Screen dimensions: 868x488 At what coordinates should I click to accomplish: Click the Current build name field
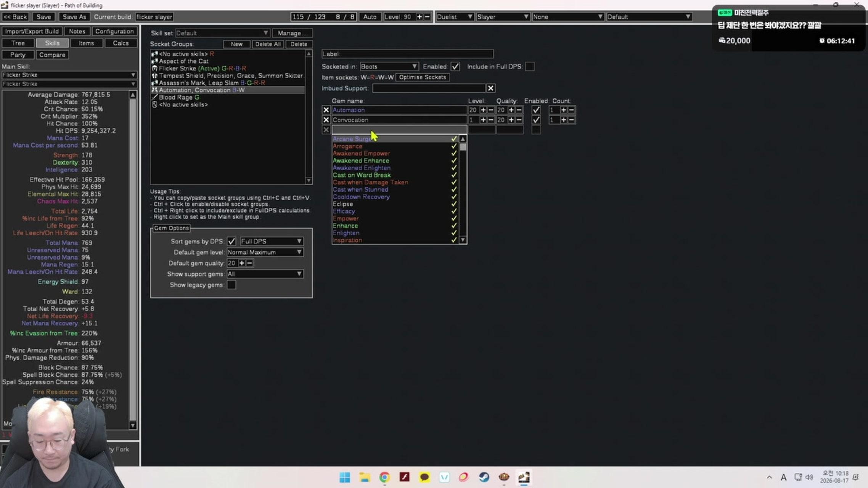(154, 17)
